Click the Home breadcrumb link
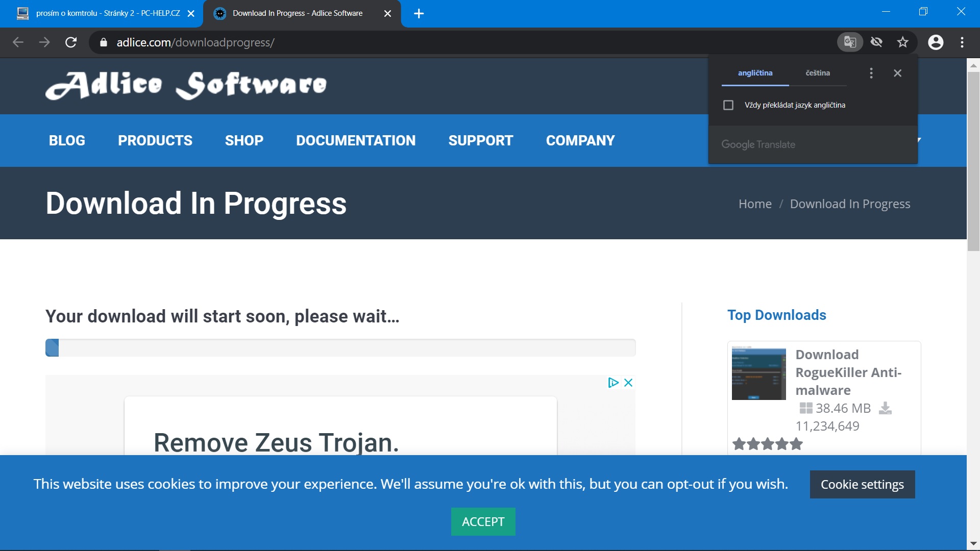The height and width of the screenshot is (551, 980). pos(755,204)
